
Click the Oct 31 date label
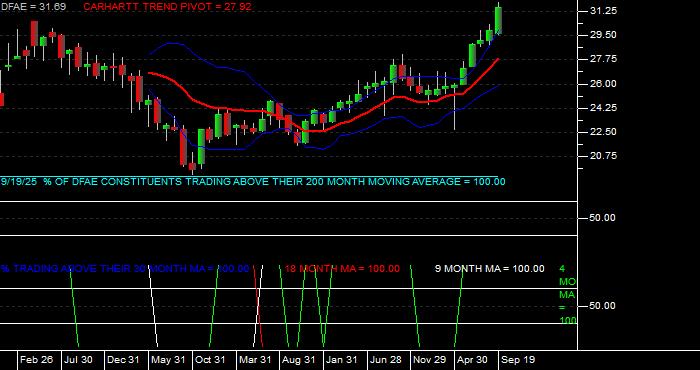210,360
